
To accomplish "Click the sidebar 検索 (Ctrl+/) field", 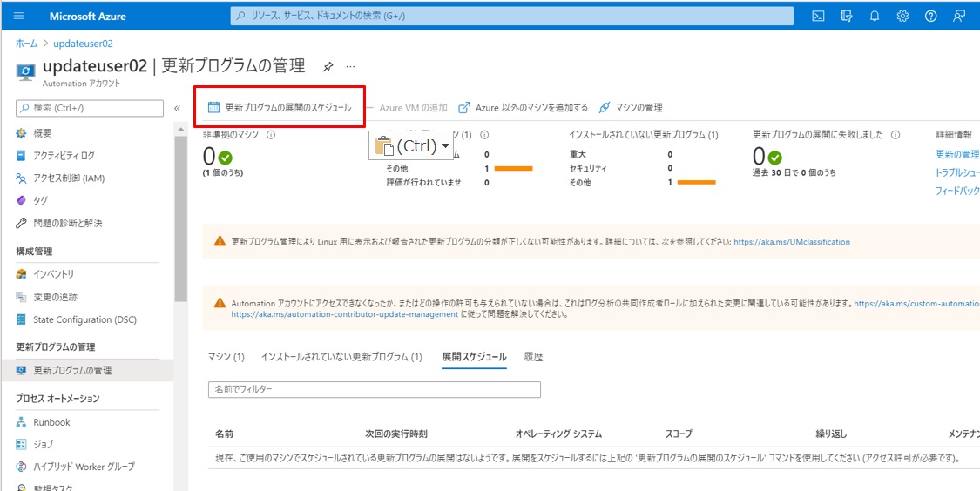I will click(90, 108).
